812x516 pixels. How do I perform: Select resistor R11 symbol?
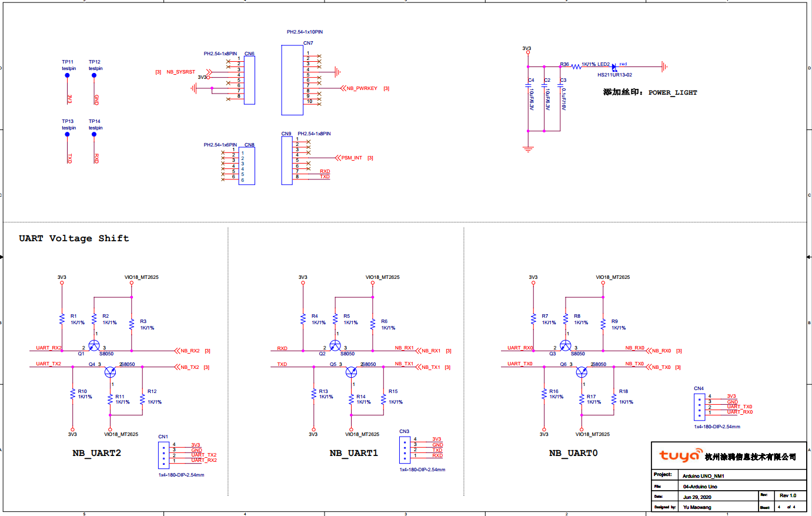pyautogui.click(x=110, y=400)
